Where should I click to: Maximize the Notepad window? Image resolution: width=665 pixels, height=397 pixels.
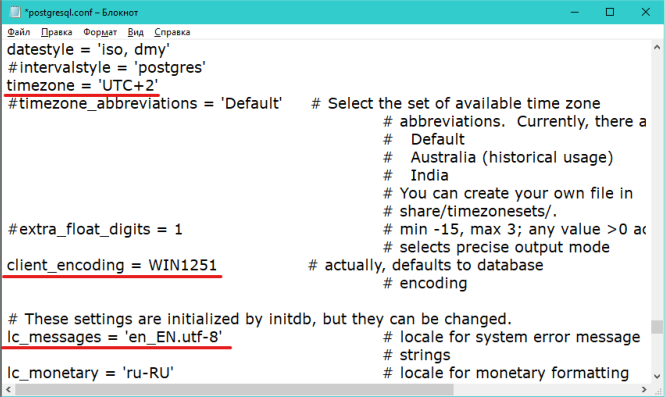(610, 12)
